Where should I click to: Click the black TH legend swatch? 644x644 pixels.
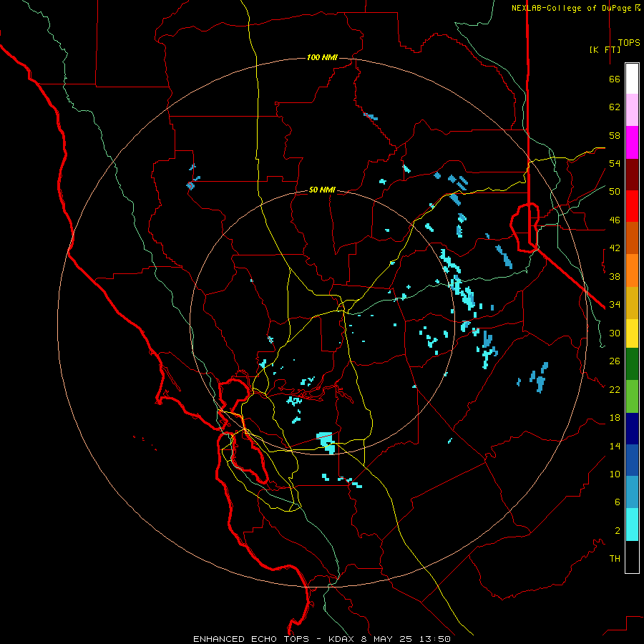coord(632,557)
